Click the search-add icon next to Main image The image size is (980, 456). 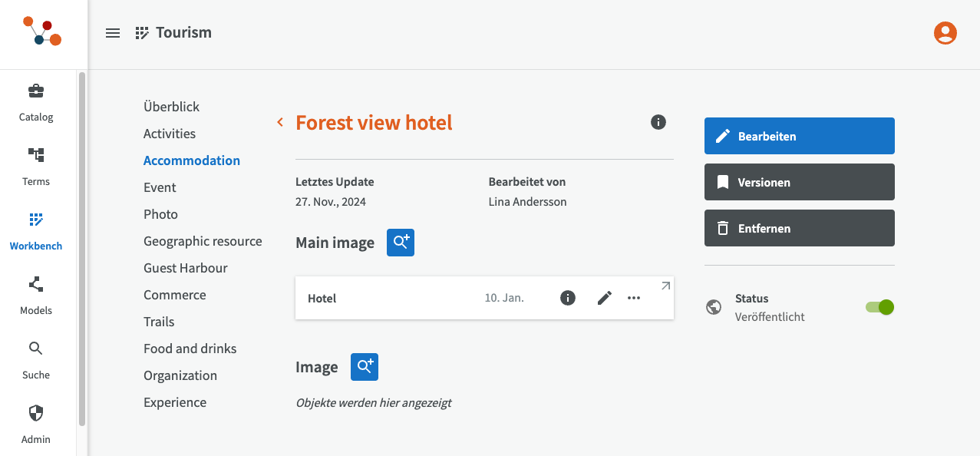(x=401, y=243)
